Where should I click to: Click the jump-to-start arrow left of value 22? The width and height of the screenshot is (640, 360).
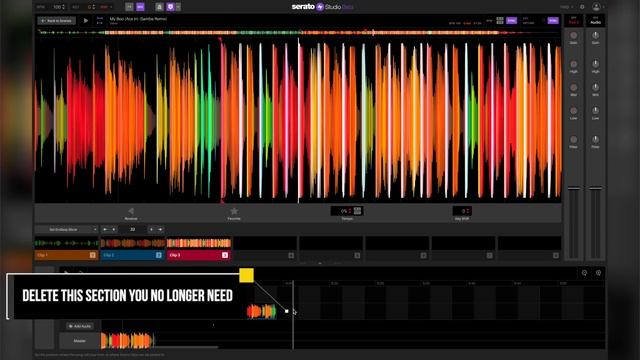point(105,229)
